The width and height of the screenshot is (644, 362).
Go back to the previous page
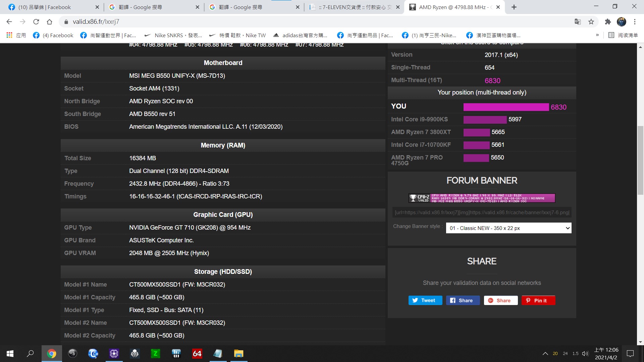pyautogui.click(x=9, y=22)
